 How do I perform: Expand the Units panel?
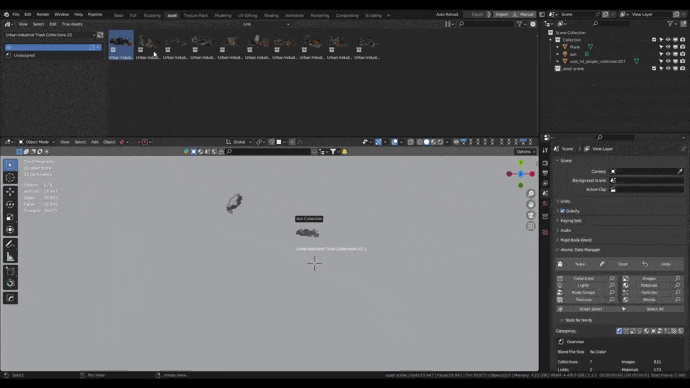(565, 201)
